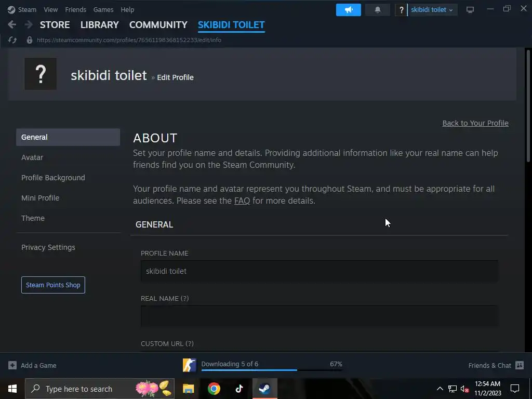Open the Help menu
The image size is (532, 399).
[128, 9]
